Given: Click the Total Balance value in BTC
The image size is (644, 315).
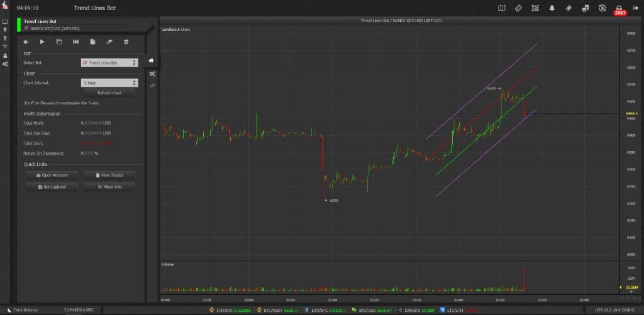Looking at the screenshot, I should 79,310.
